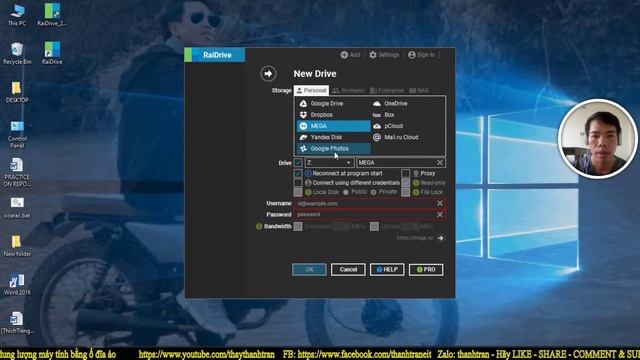
Task: Open the Z: drive letter dropdown
Action: coord(329,162)
